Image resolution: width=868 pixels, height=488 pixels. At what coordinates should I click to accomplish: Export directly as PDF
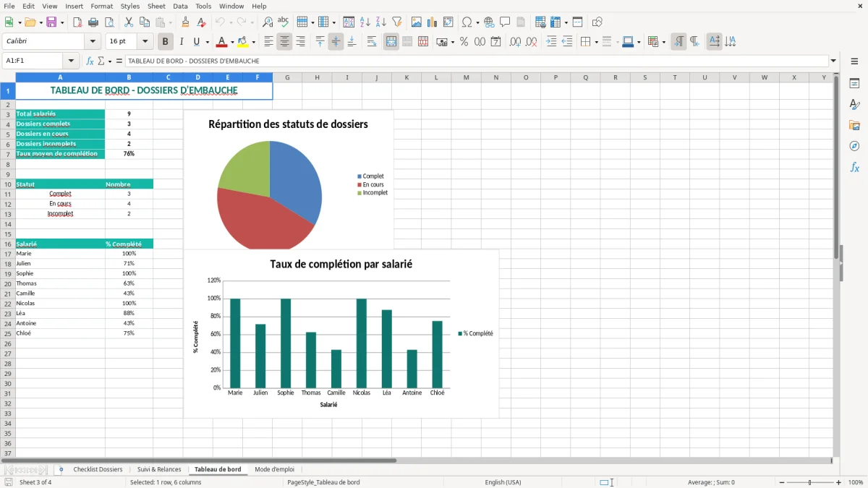click(x=77, y=22)
